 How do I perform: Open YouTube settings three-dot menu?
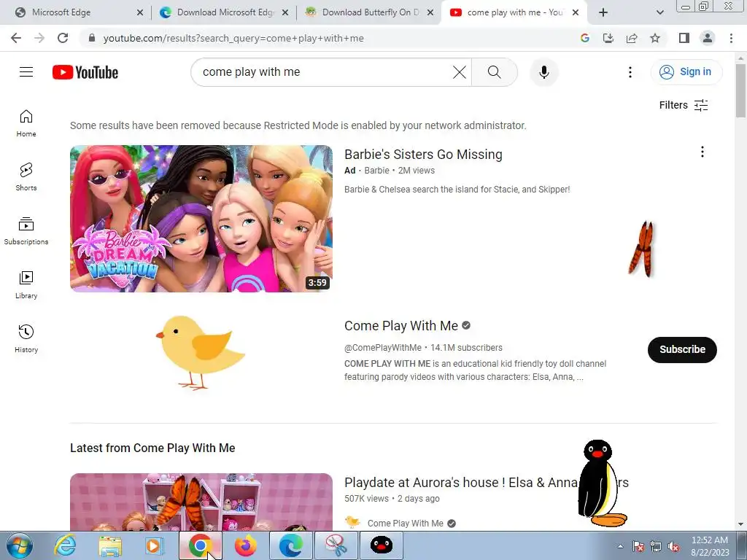point(630,72)
